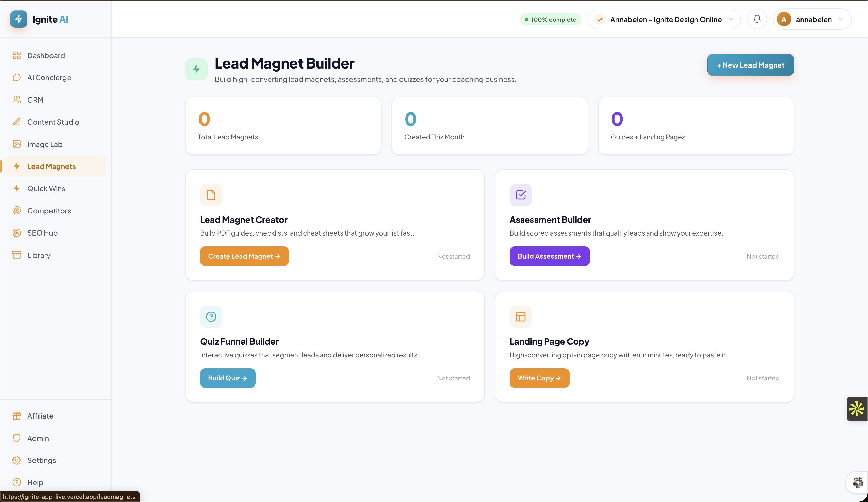
Task: Click the Ignite AI lightning logo icon
Action: click(19, 19)
